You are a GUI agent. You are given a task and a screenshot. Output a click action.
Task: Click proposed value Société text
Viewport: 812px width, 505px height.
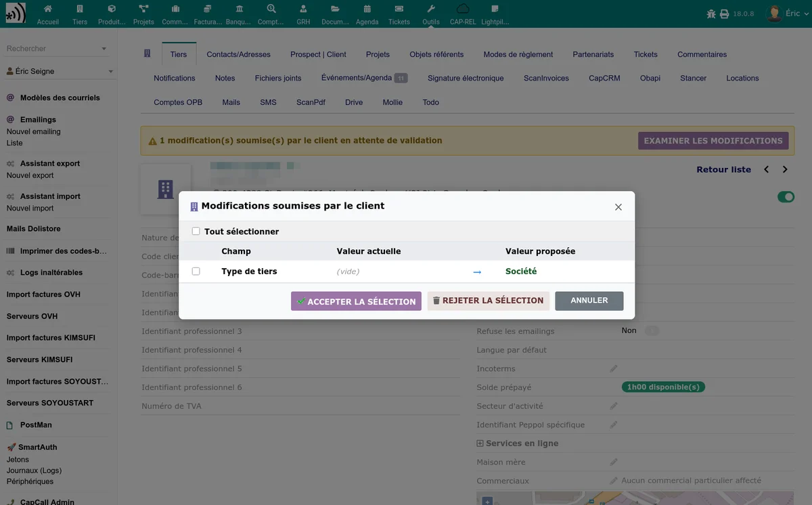521,271
